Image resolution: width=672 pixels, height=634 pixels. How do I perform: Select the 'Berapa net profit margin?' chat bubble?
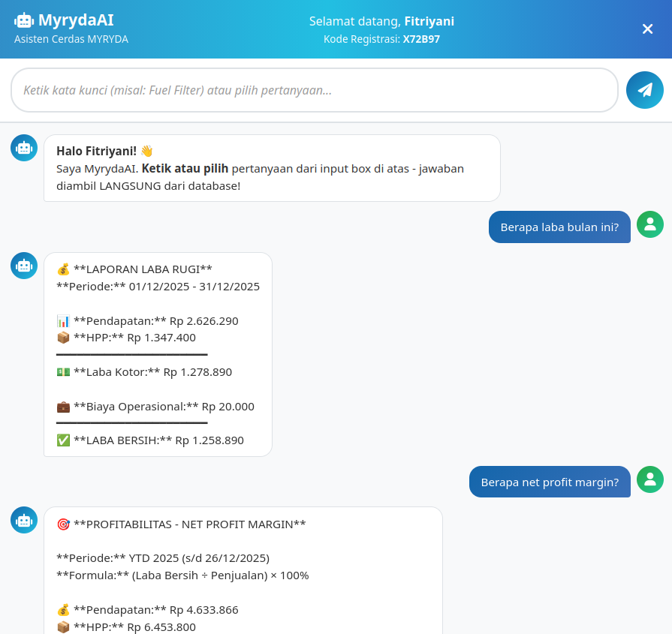(x=550, y=481)
